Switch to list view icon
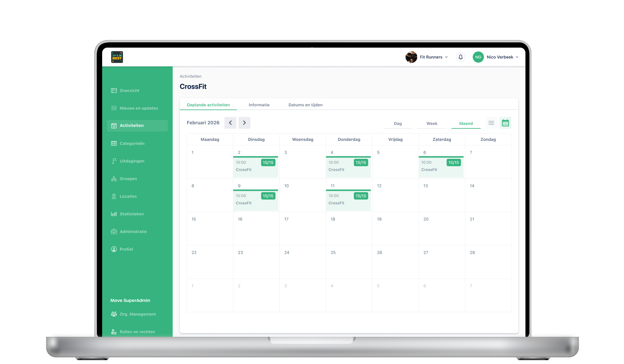624x364 pixels. [491, 123]
